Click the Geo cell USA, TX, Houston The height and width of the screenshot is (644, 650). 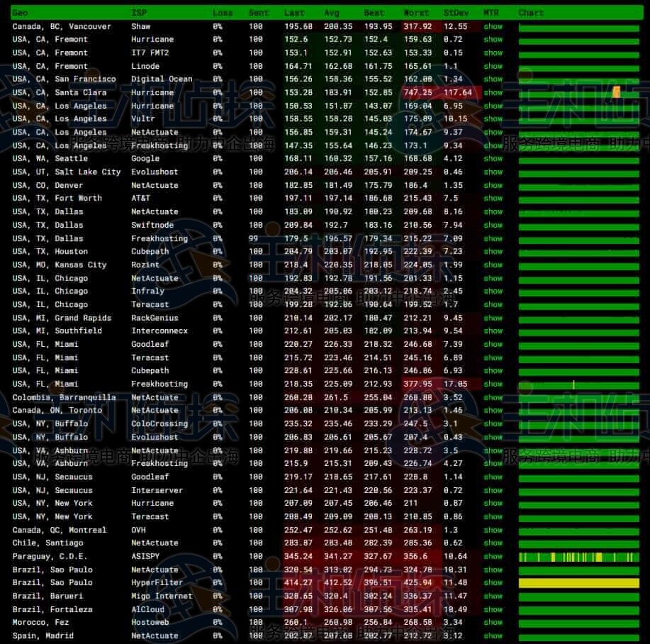[x=50, y=251]
